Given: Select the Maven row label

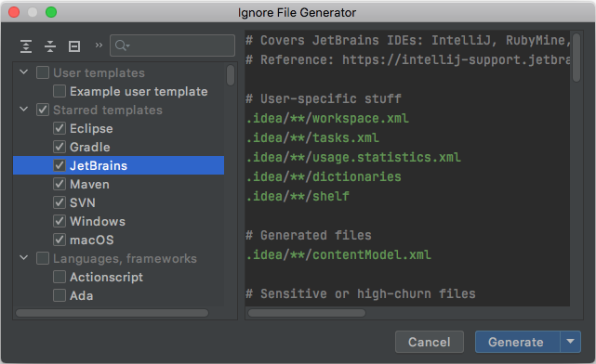Looking at the screenshot, I should [89, 184].
